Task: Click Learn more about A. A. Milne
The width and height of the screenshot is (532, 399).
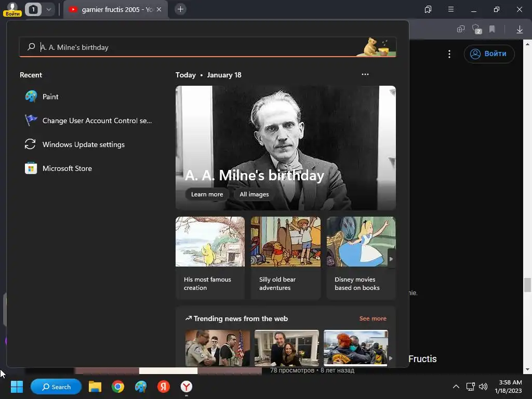Action: 207,194
